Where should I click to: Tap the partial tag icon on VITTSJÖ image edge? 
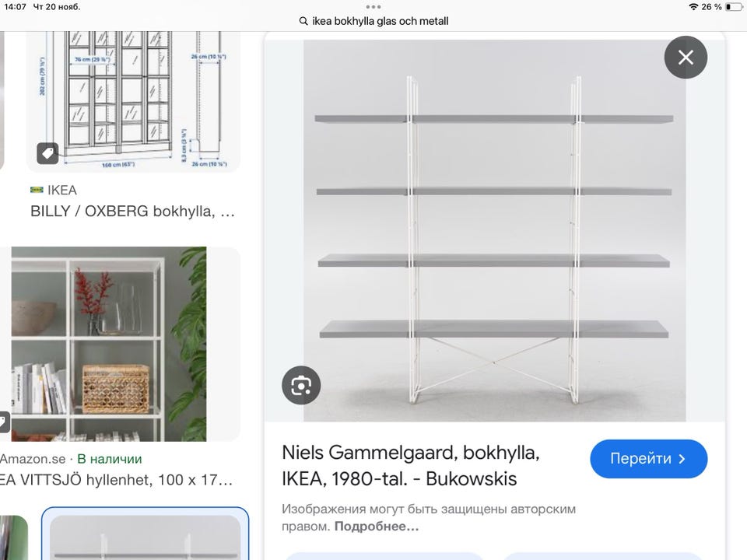(3, 422)
